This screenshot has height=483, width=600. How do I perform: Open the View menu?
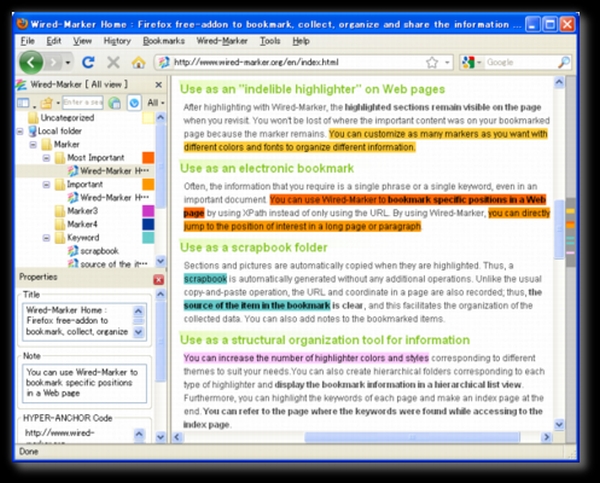[82, 41]
